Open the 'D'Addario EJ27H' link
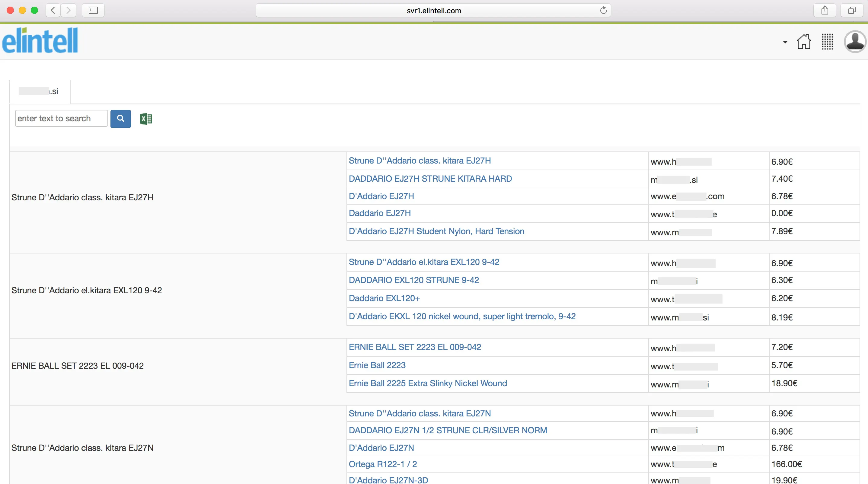Screen dimensions: 868x484 point(381,196)
